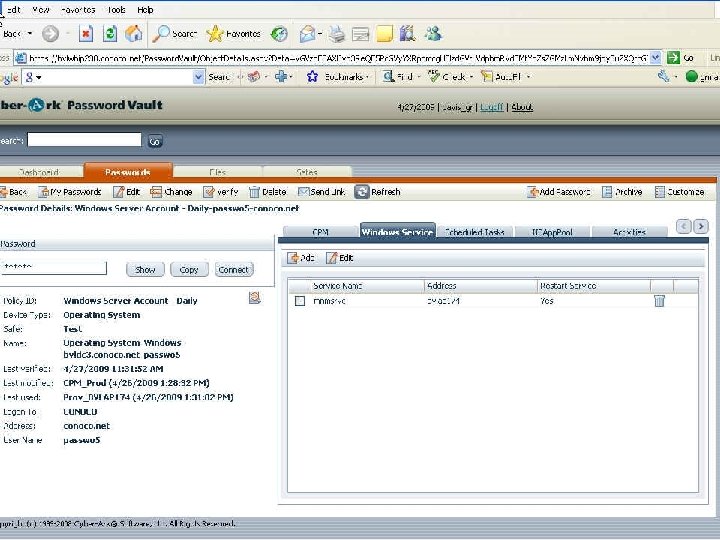The width and height of the screenshot is (720, 540).
Task: Click the Research book icon
Action: pos(407,34)
